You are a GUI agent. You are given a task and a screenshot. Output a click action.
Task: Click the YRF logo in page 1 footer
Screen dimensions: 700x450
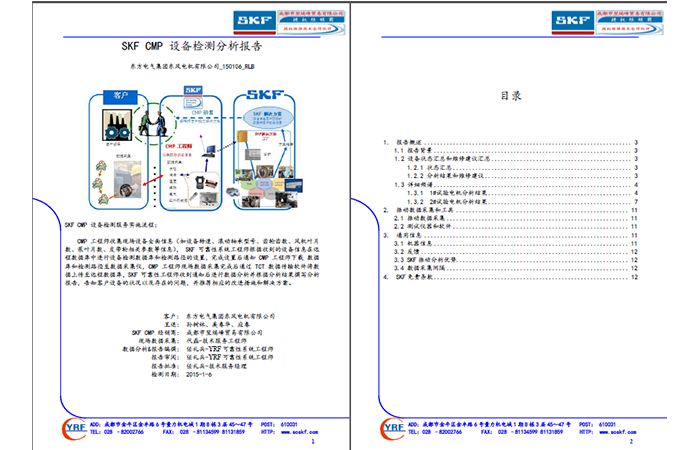(x=74, y=429)
